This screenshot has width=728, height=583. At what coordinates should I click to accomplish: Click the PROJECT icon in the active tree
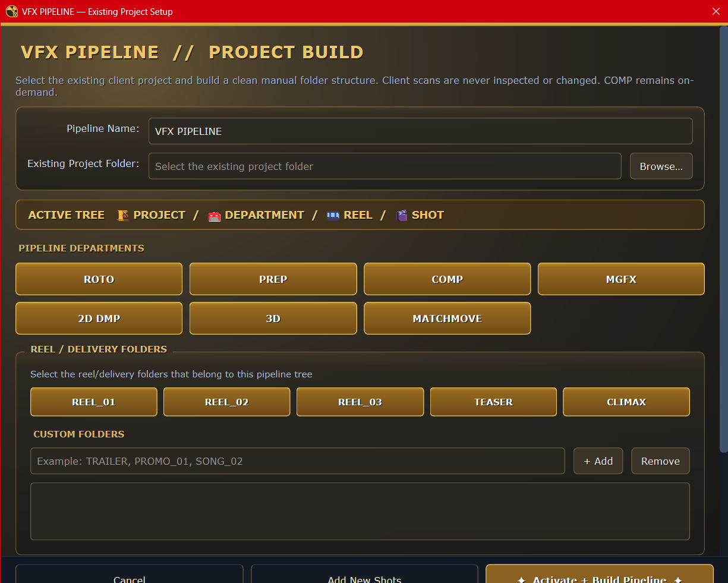point(123,215)
